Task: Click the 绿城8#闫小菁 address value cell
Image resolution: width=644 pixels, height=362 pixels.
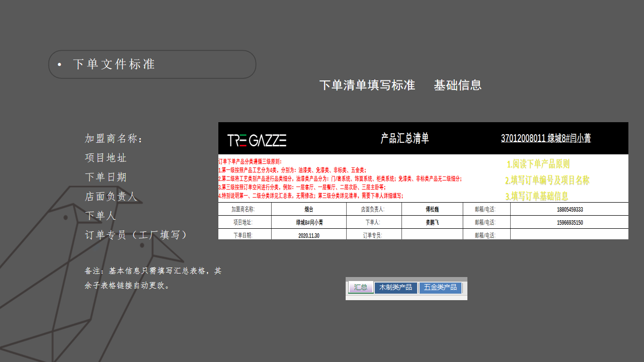Action: 309,222
